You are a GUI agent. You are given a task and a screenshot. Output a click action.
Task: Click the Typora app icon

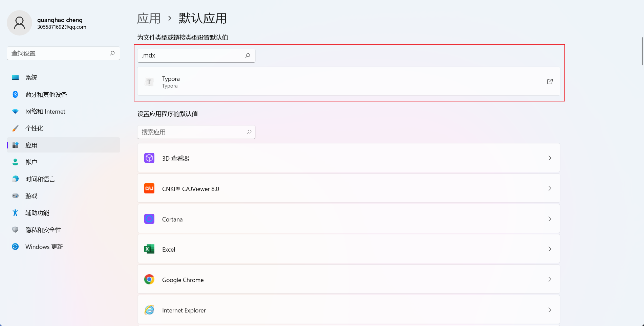pyautogui.click(x=149, y=81)
